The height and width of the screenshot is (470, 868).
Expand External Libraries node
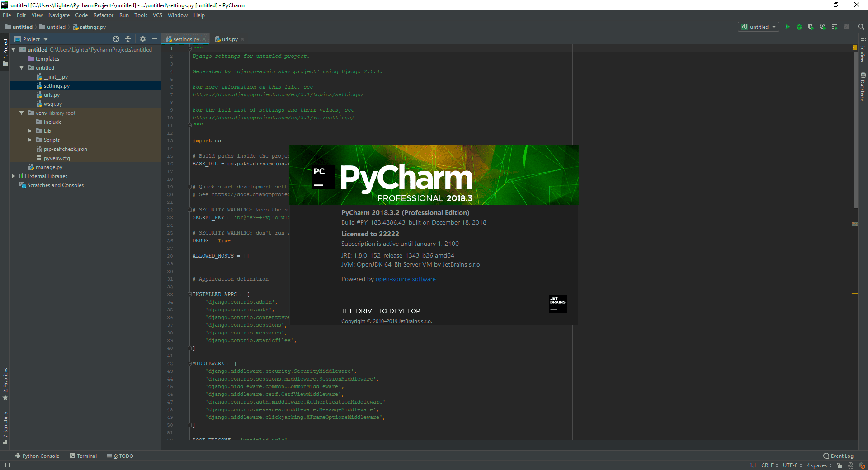pyautogui.click(x=14, y=176)
